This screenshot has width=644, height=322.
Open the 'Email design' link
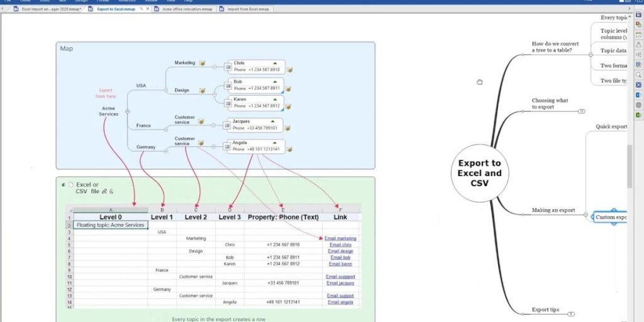(340, 251)
